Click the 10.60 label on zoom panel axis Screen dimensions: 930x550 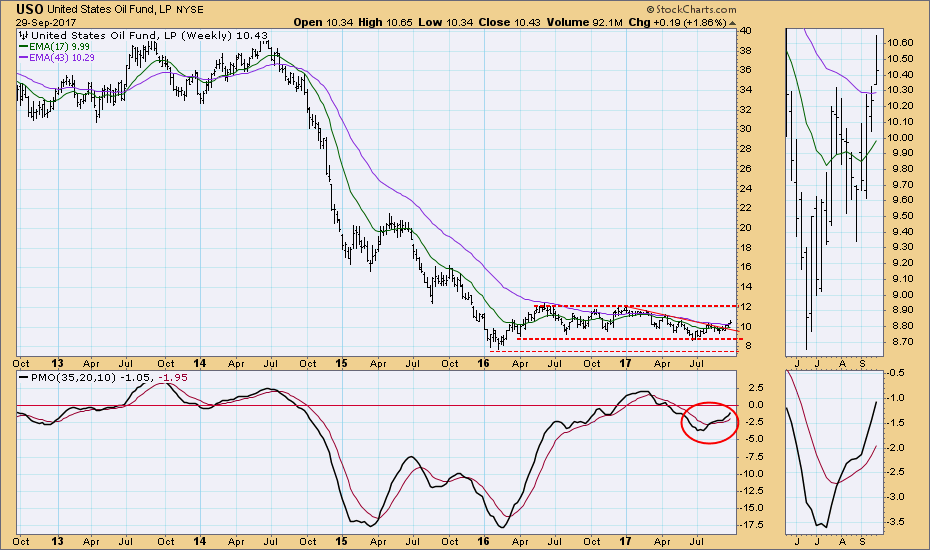click(x=903, y=43)
